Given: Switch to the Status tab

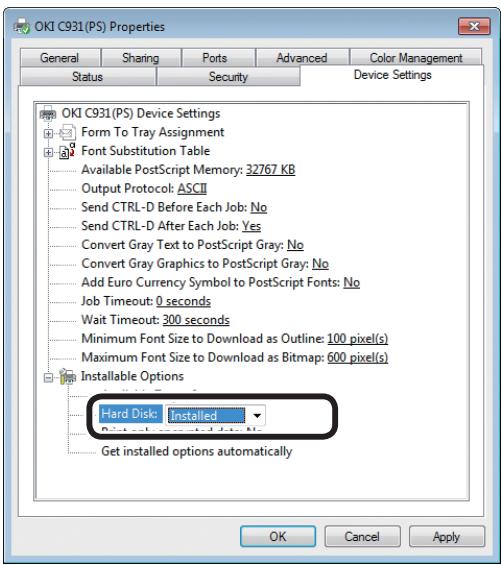Looking at the screenshot, I should [87, 76].
